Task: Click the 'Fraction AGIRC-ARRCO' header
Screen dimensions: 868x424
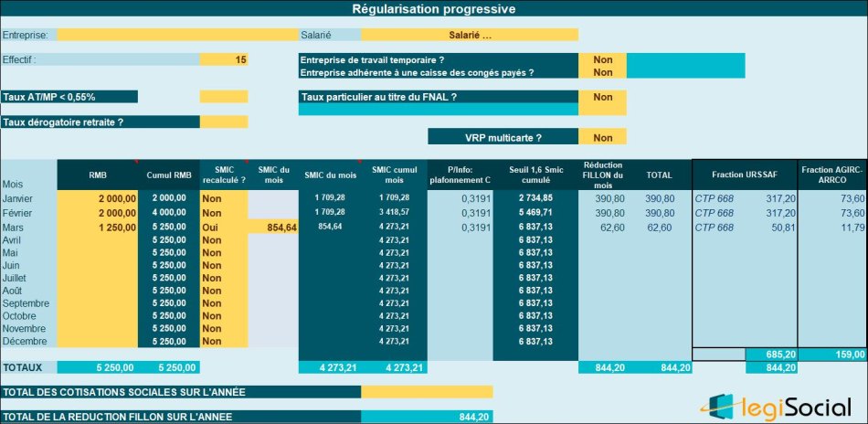Action: (832, 175)
